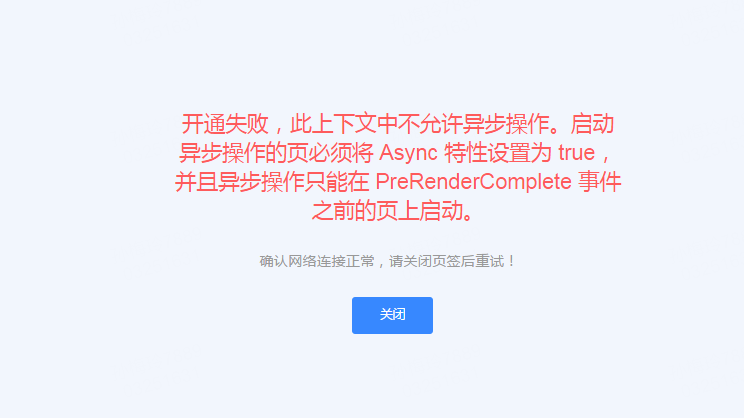This screenshot has width=744, height=418.
Task: Click the blue 关闭 button
Action: click(x=392, y=315)
